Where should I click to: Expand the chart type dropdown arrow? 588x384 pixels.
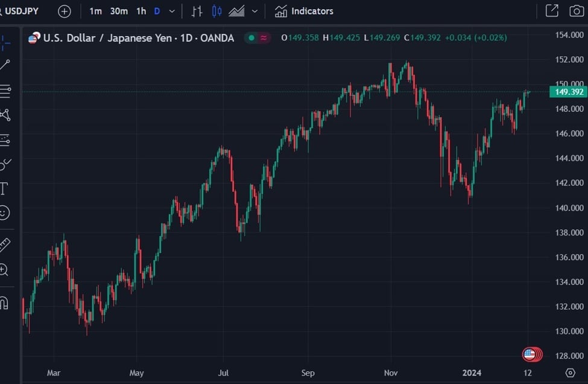point(254,11)
